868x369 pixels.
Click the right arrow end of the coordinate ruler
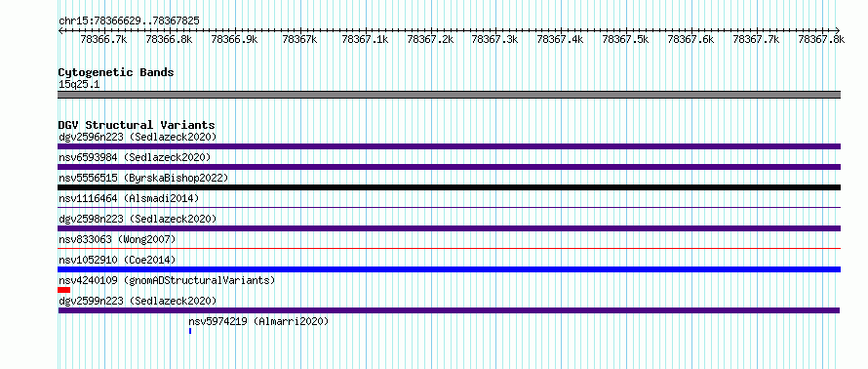(838, 30)
